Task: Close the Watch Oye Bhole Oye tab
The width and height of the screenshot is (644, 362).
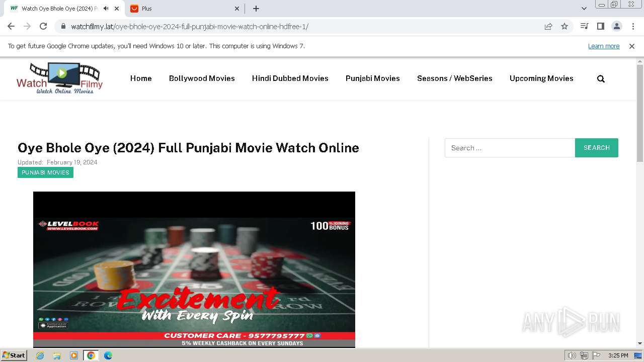Action: 117,9
